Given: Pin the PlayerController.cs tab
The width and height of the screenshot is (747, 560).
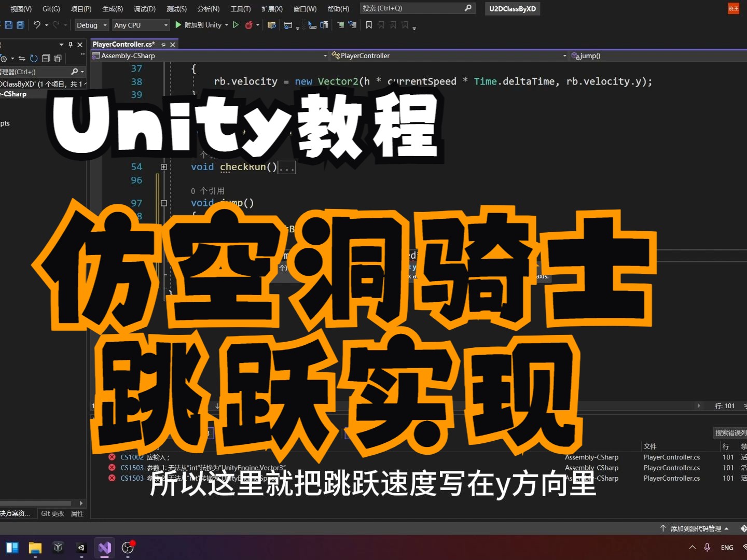Looking at the screenshot, I should (163, 45).
